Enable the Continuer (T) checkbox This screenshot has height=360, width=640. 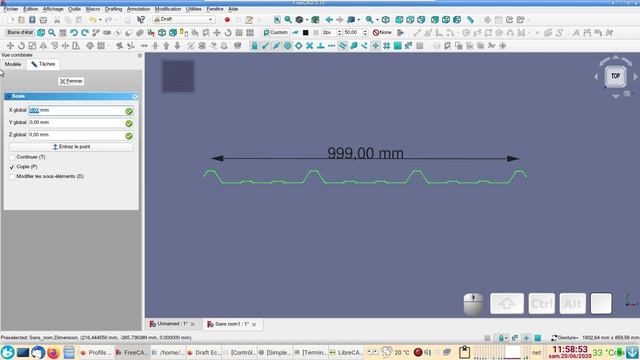(12, 157)
